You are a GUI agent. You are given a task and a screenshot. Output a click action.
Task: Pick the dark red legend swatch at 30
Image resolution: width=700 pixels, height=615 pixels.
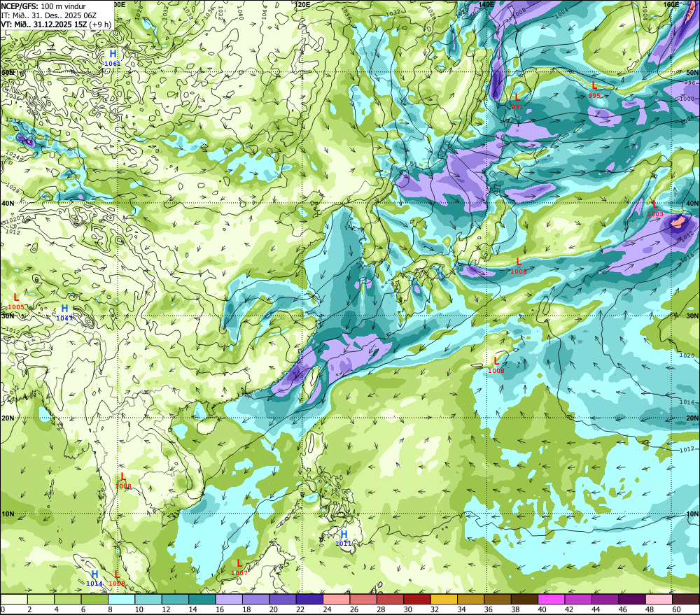[417, 599]
